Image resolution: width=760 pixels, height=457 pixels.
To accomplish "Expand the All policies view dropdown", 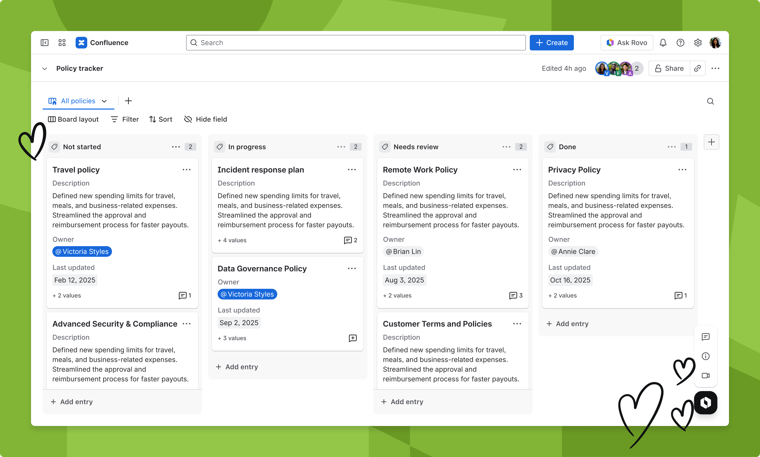I will click(x=104, y=101).
